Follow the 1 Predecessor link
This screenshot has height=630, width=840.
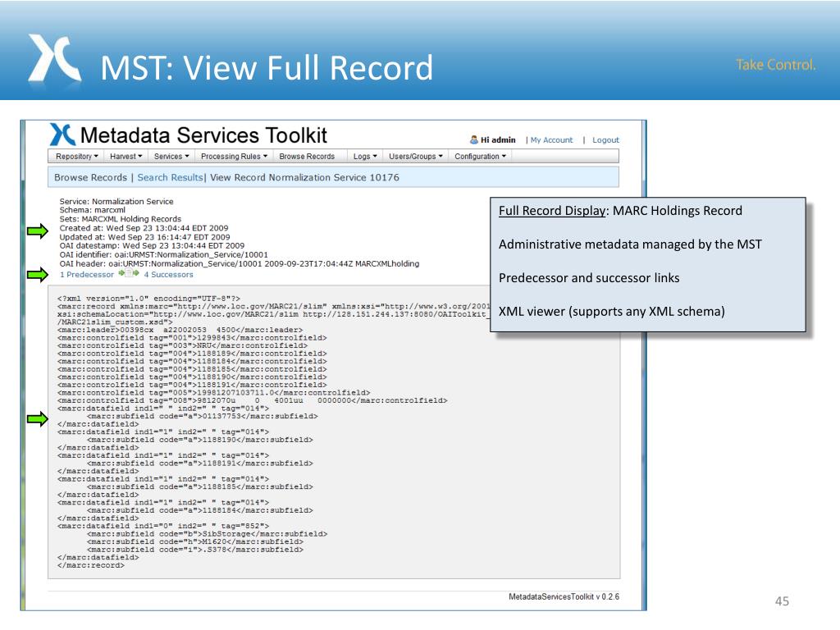[x=87, y=274]
